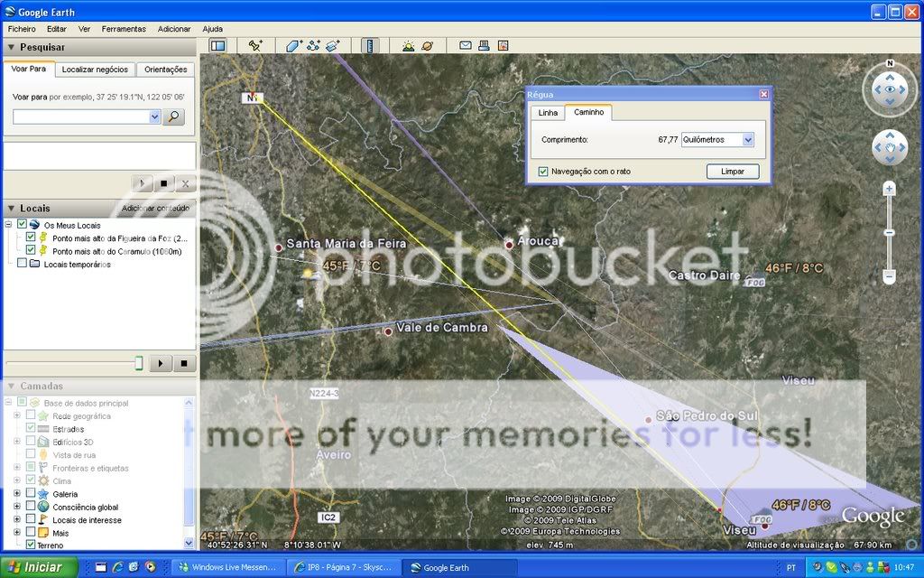Click the sunlight icon in the toolbar
Viewport: 924px width, 578px height.
point(408,45)
